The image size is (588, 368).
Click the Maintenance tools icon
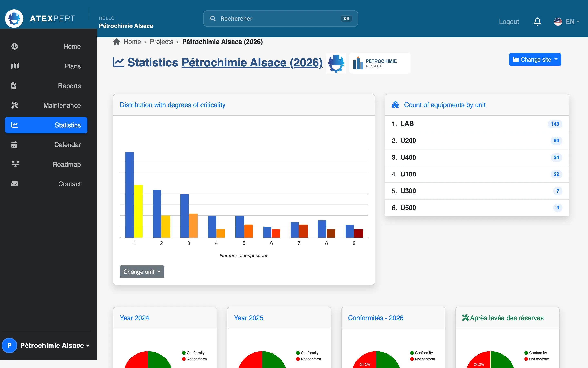click(14, 105)
